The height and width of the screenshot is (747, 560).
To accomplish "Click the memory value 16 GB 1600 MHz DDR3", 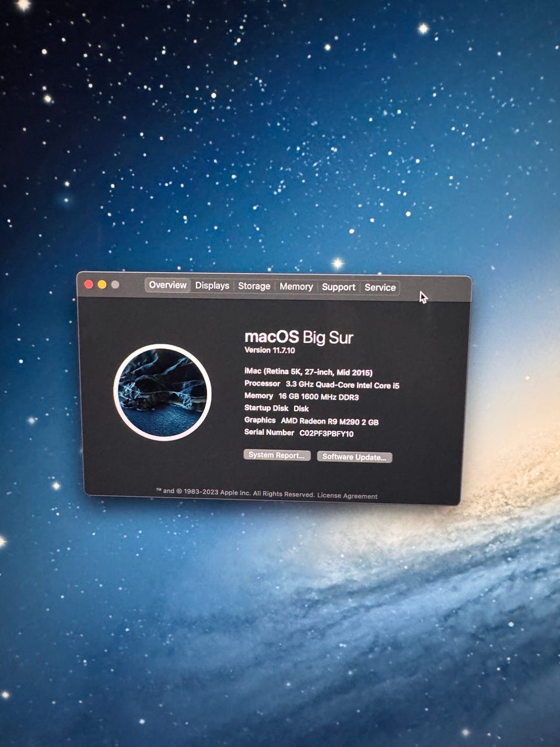I will click(318, 397).
